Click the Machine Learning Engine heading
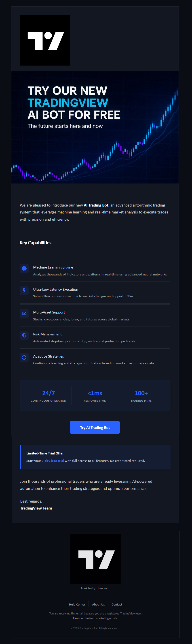Image resolution: width=192 pixels, height=644 pixels. [53, 267]
